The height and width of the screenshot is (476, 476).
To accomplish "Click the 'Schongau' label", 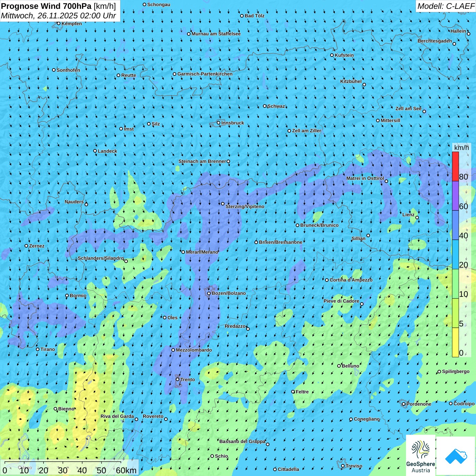I will point(159,4).
